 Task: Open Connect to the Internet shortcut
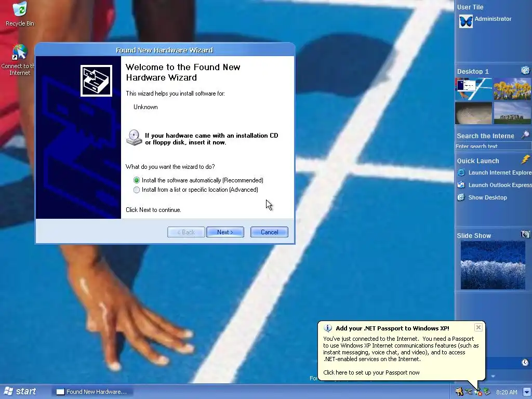pos(20,60)
